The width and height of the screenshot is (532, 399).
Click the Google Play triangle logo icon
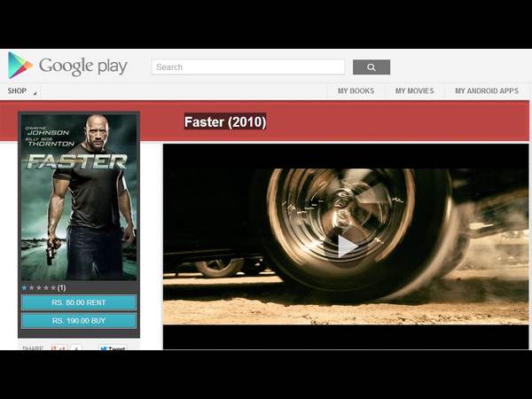click(20, 66)
